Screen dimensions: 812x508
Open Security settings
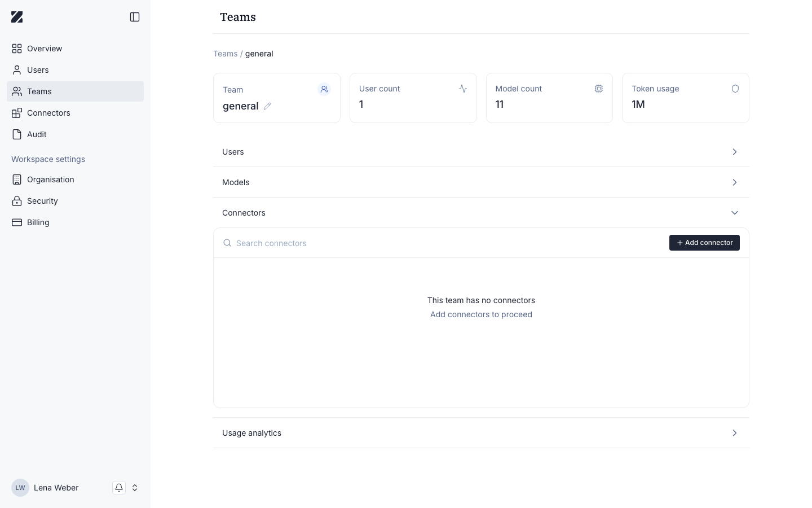click(75, 201)
